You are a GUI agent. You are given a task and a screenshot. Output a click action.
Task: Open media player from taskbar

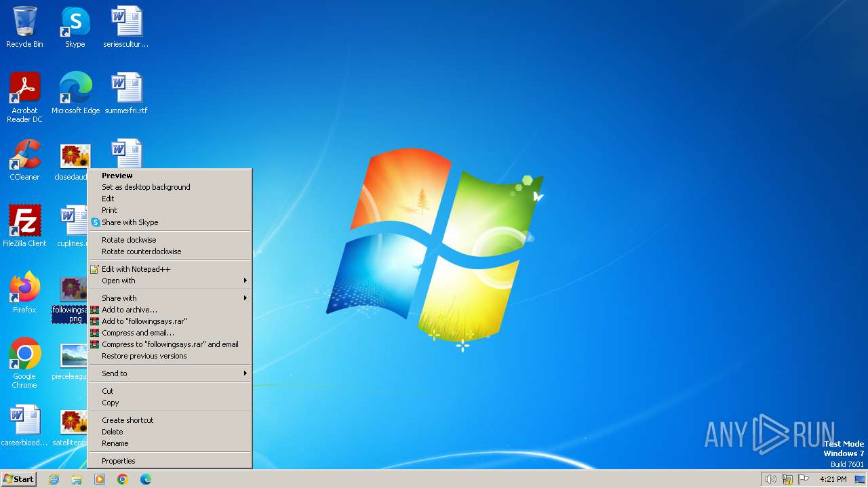[100, 479]
